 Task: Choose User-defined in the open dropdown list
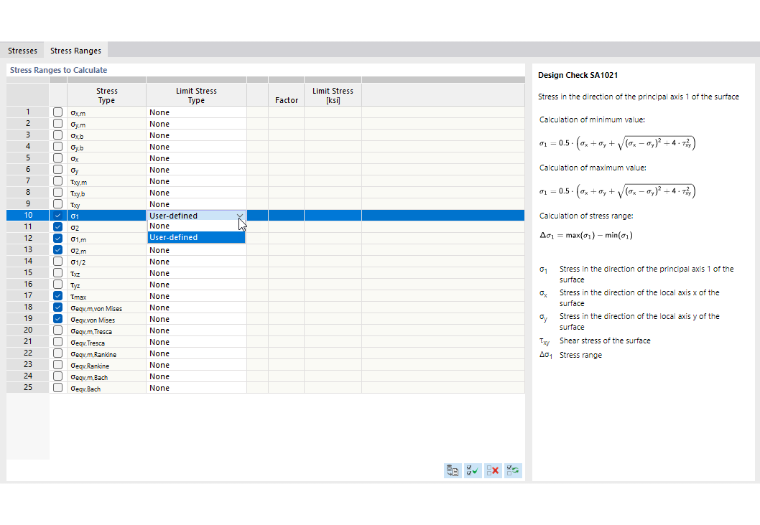(196, 237)
